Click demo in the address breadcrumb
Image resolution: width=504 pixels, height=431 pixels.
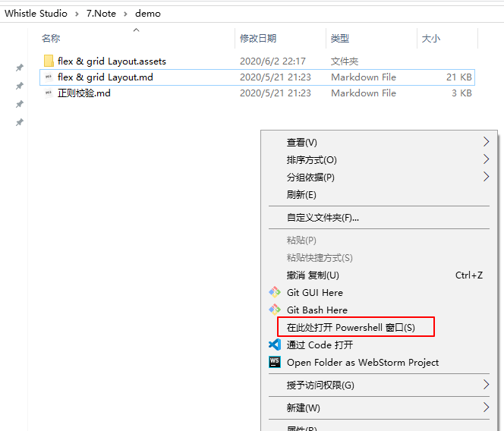point(148,14)
